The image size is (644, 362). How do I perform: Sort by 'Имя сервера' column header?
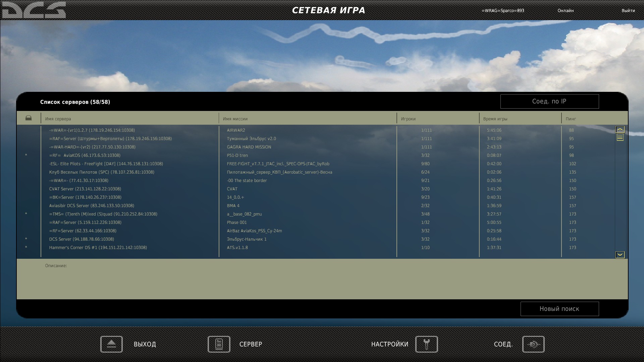pyautogui.click(x=58, y=119)
